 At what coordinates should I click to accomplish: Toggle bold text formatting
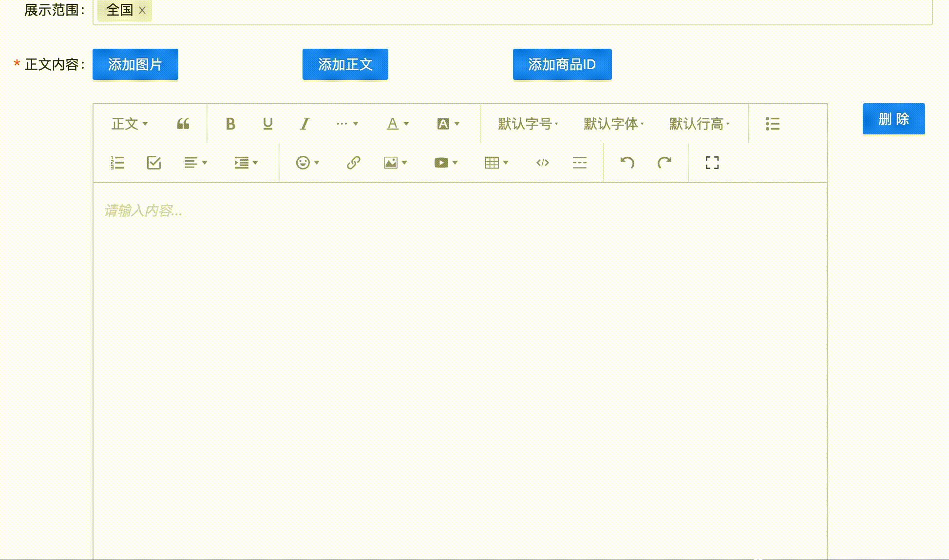[230, 124]
